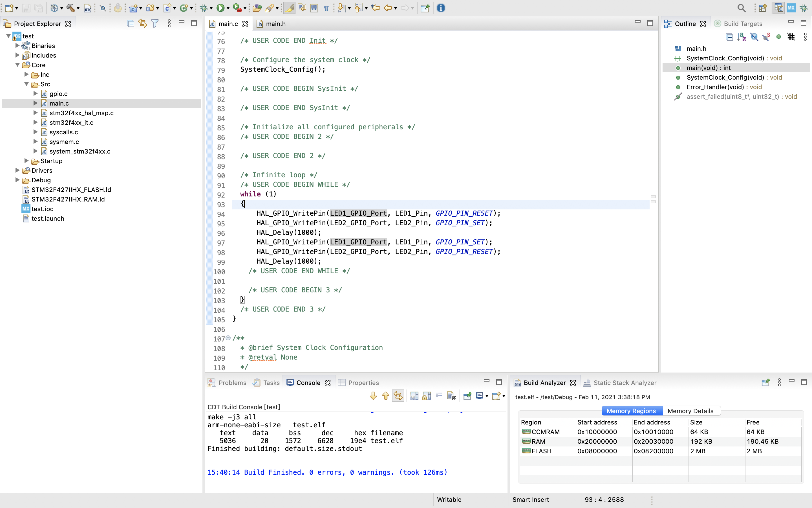
Task: Select STM32F427IIHX_FLASH.ld file
Action: (x=71, y=190)
